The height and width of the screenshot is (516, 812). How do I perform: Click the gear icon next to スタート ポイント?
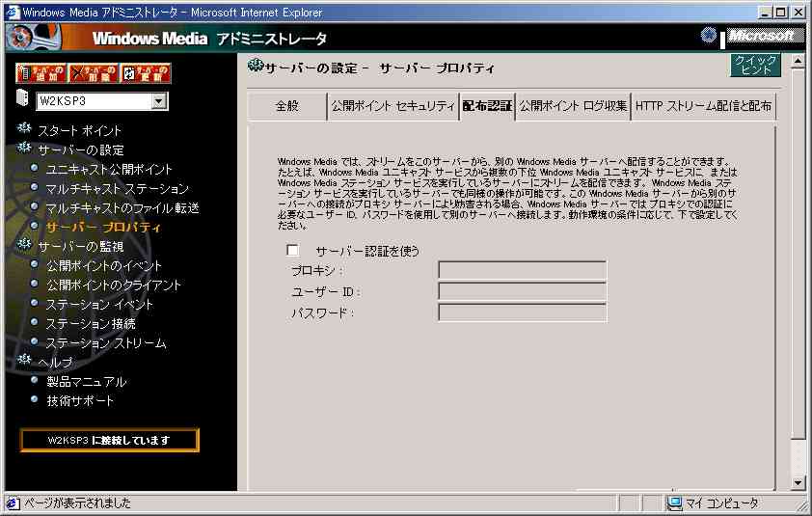(x=24, y=128)
